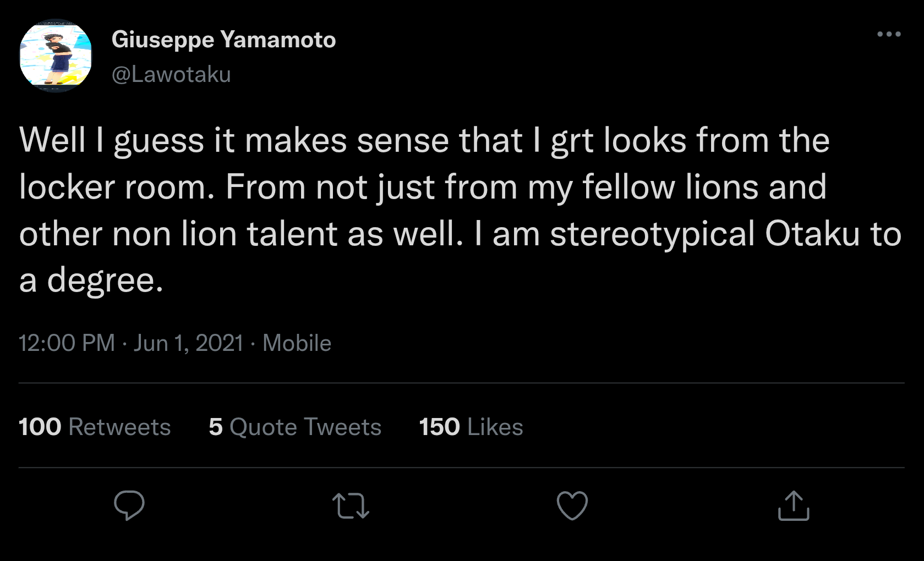Click the phrase 'locker room' in the tweet
The height and width of the screenshot is (561, 924).
pos(117,187)
